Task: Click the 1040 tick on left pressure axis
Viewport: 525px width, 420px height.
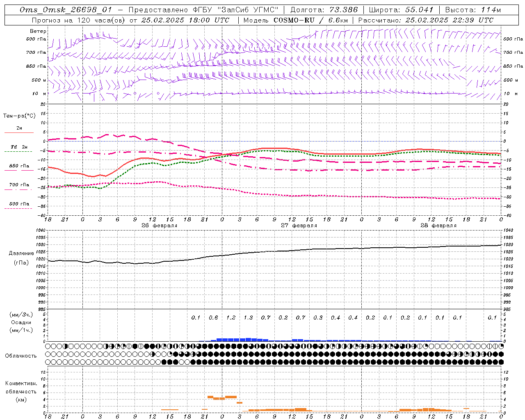Action: click(40, 230)
